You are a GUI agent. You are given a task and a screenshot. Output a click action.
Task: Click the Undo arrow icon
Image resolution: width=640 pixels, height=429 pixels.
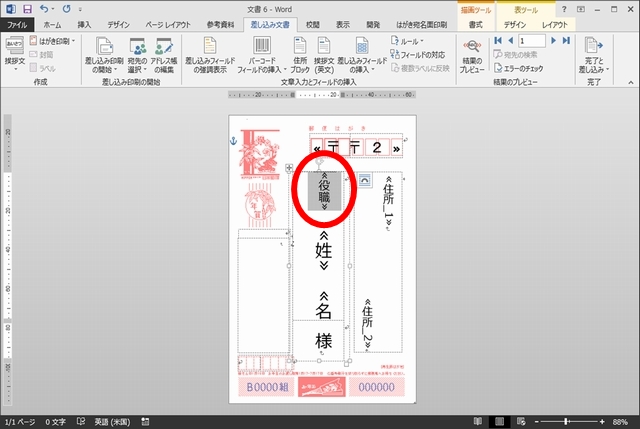(44, 9)
